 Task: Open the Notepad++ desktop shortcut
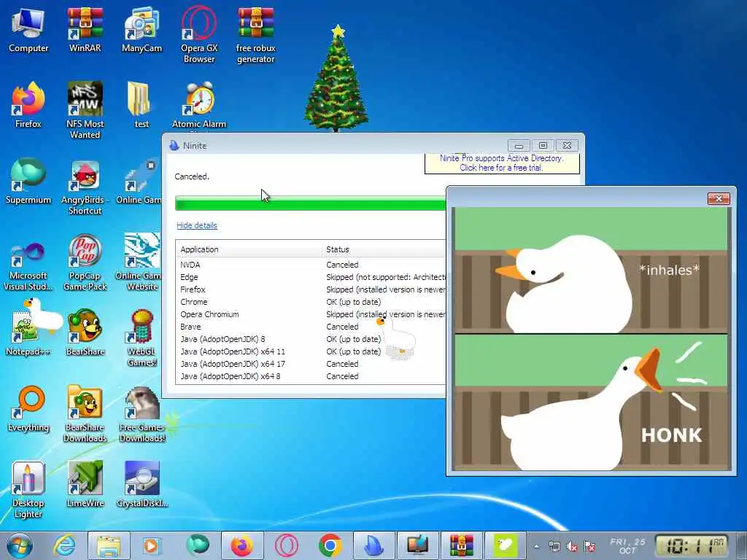pyautogui.click(x=28, y=331)
